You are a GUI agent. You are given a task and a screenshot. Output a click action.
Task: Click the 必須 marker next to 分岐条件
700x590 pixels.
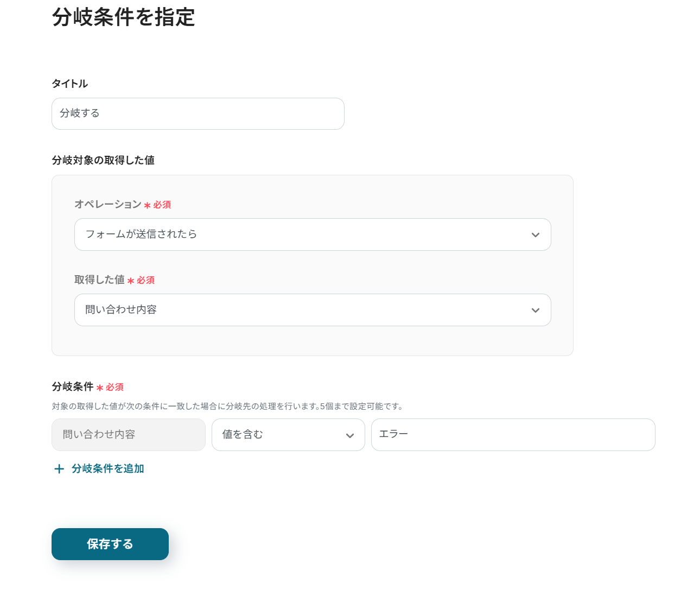click(114, 387)
